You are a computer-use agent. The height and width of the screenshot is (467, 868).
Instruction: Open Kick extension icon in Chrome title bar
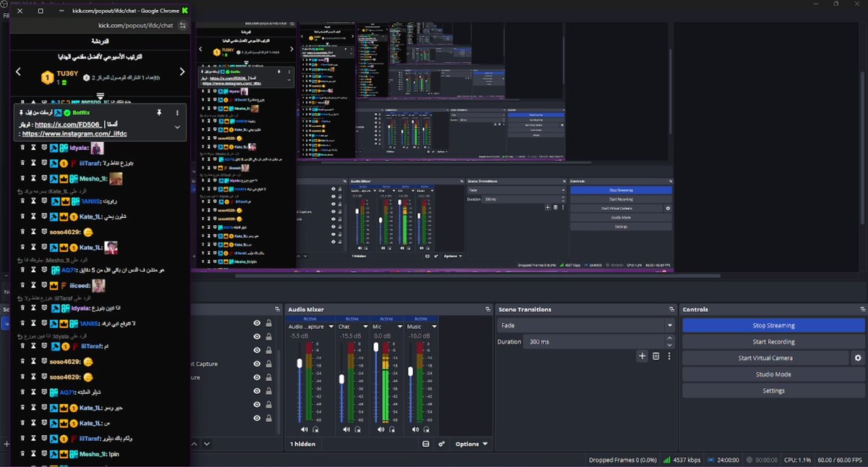click(185, 11)
